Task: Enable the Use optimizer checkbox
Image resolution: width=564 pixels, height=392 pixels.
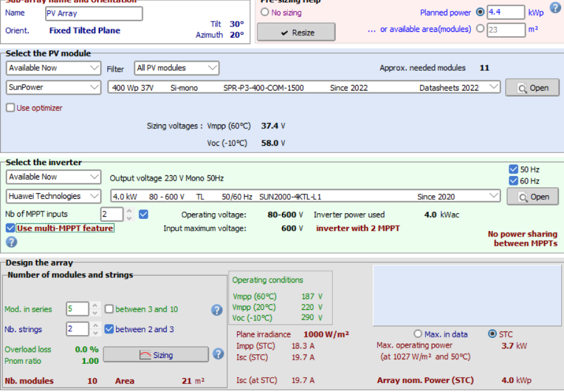Action: tap(11, 108)
